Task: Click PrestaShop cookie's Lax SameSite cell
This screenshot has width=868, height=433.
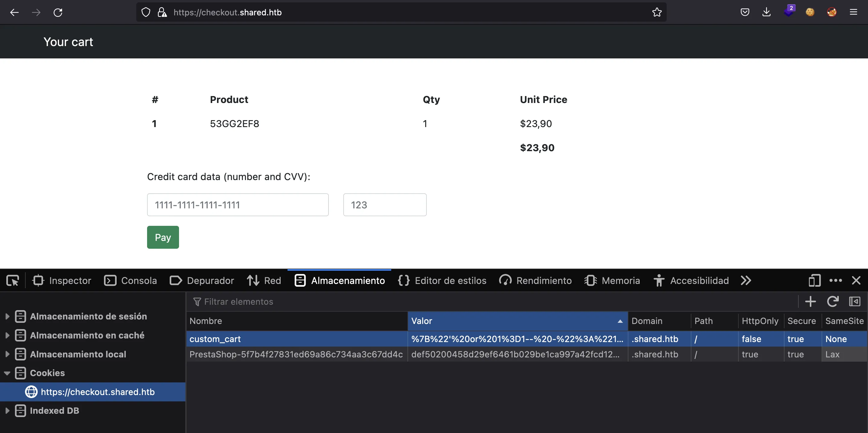Action: click(x=844, y=354)
